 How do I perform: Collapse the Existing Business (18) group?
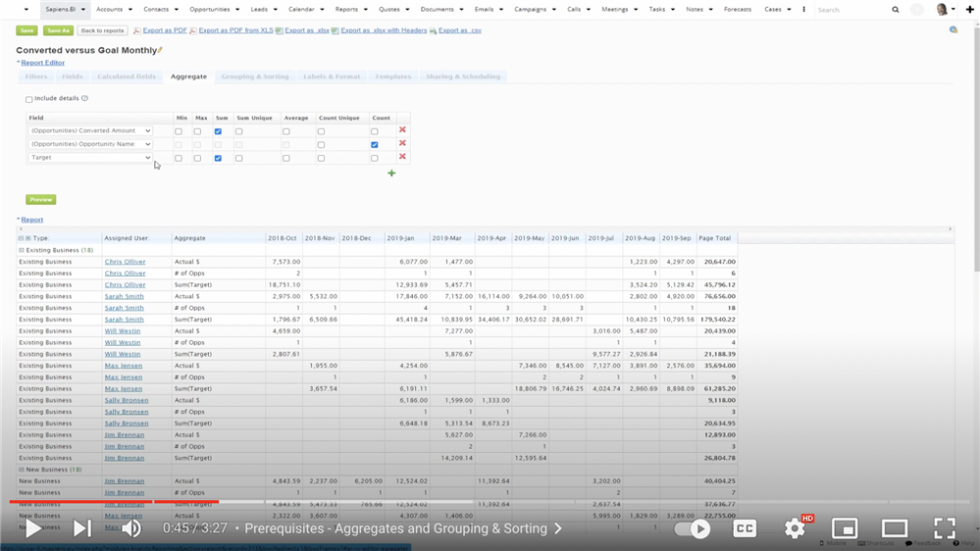(22, 250)
